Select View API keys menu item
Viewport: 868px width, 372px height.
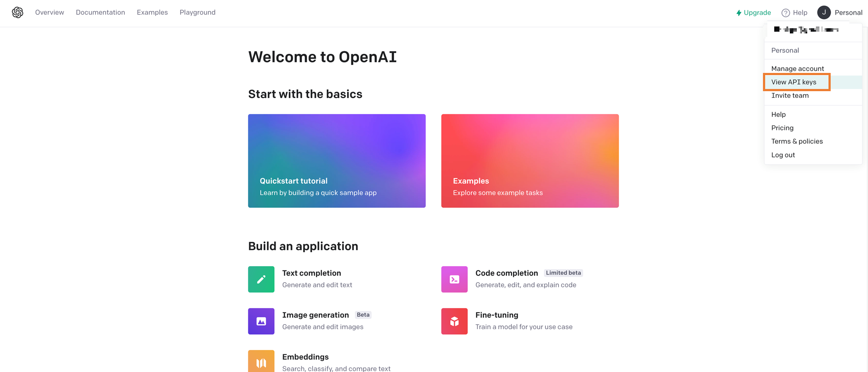tap(813, 82)
